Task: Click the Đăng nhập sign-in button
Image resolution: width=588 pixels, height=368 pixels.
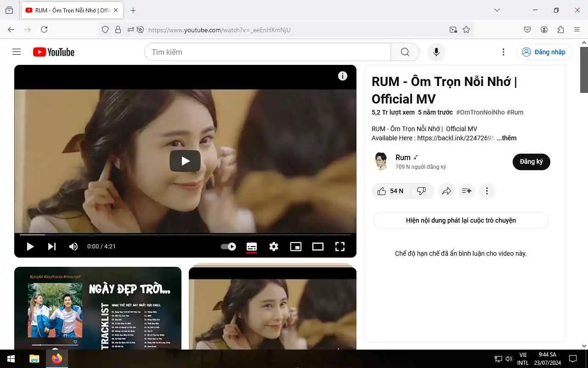Action: click(544, 52)
